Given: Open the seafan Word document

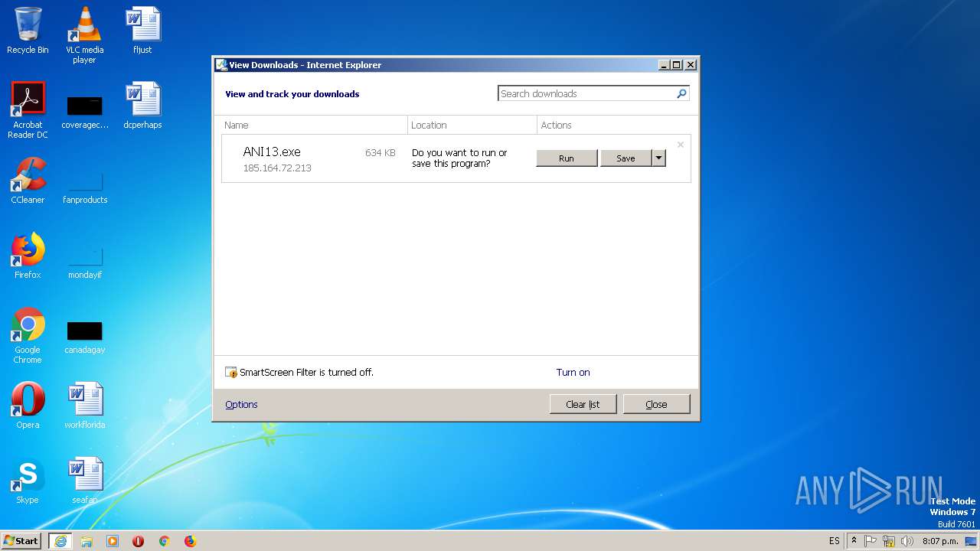Looking at the screenshot, I should 84,481.
